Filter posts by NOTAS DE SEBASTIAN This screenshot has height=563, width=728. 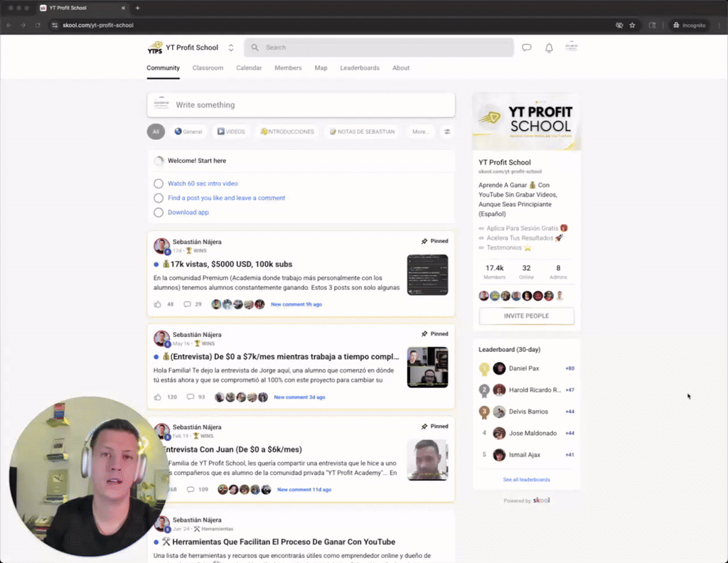pos(362,132)
